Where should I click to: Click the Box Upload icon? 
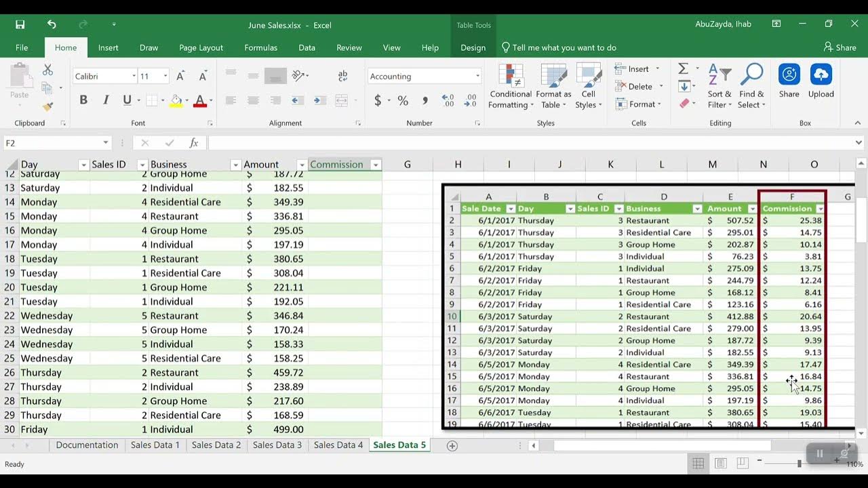point(821,81)
